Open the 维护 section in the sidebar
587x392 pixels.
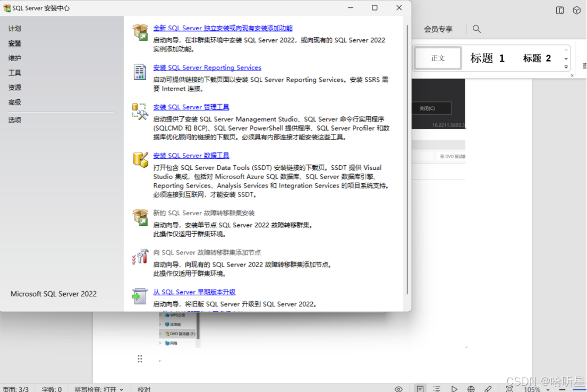pos(14,58)
